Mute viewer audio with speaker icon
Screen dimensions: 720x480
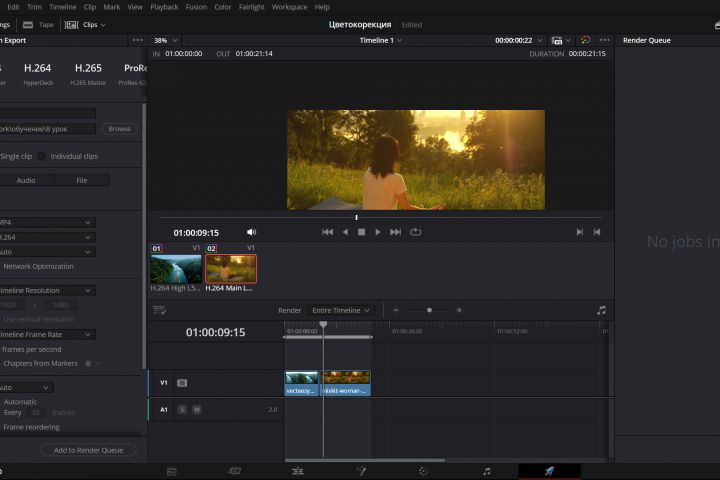point(252,232)
